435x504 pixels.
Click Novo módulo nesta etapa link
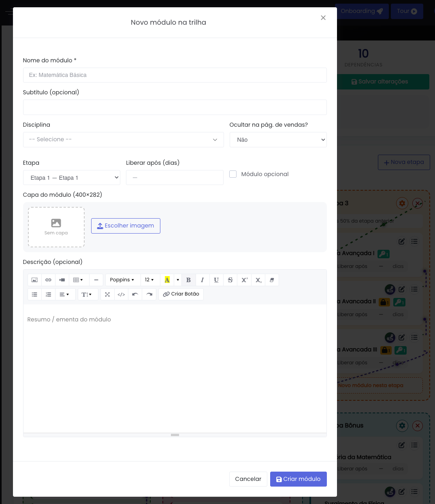click(x=371, y=385)
